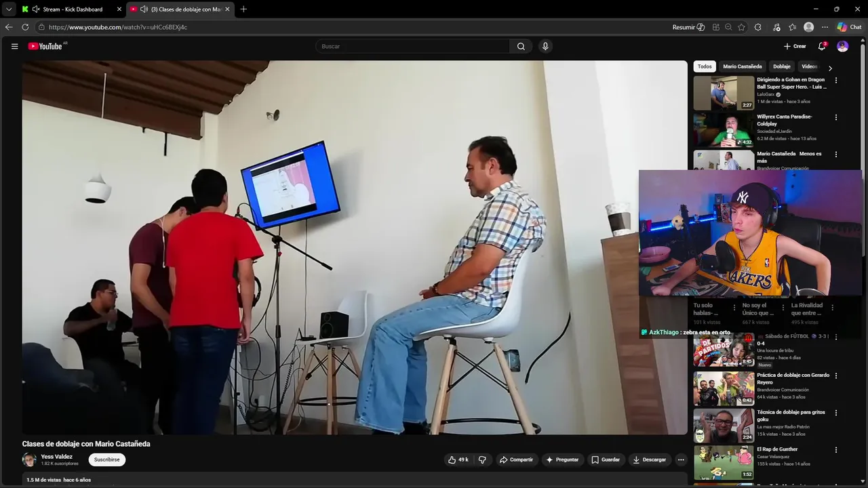Open browser settings and more menu

coord(825,27)
